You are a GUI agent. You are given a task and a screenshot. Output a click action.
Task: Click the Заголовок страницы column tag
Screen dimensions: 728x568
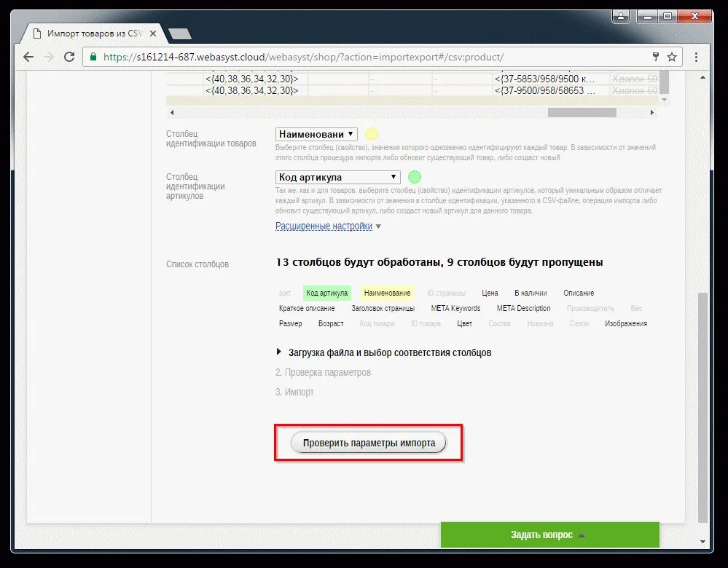click(x=383, y=308)
